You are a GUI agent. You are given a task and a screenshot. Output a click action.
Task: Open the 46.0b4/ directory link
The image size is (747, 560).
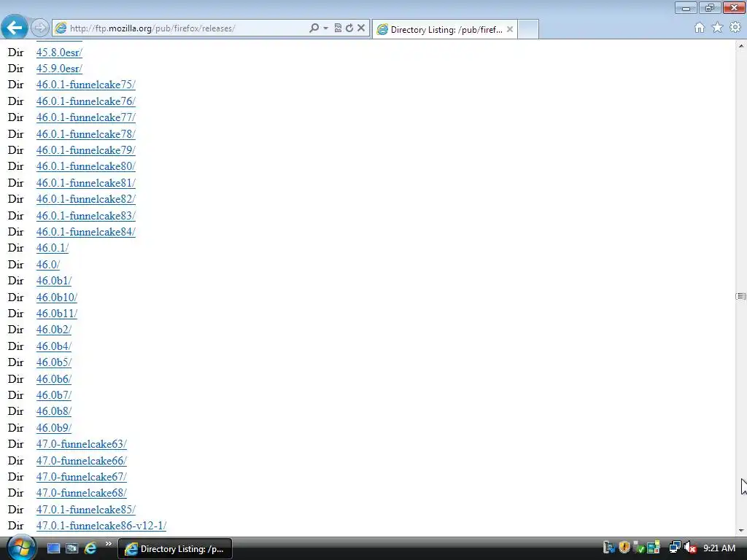click(x=54, y=346)
